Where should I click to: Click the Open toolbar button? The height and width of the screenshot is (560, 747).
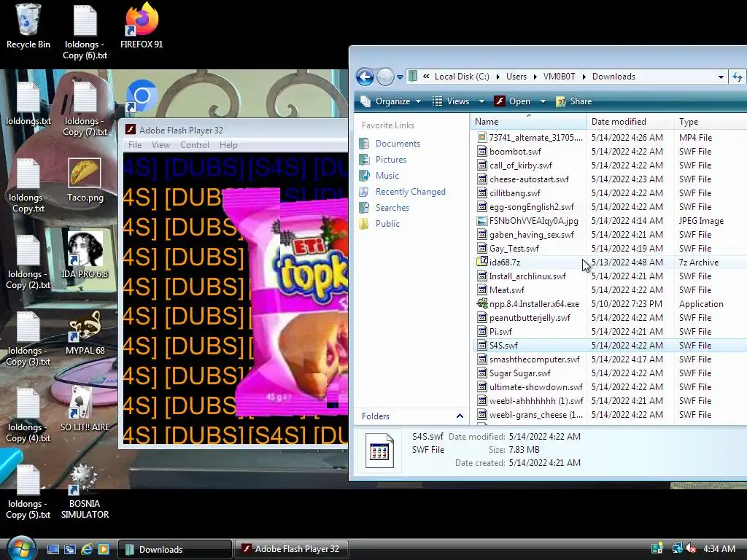pyautogui.click(x=513, y=101)
